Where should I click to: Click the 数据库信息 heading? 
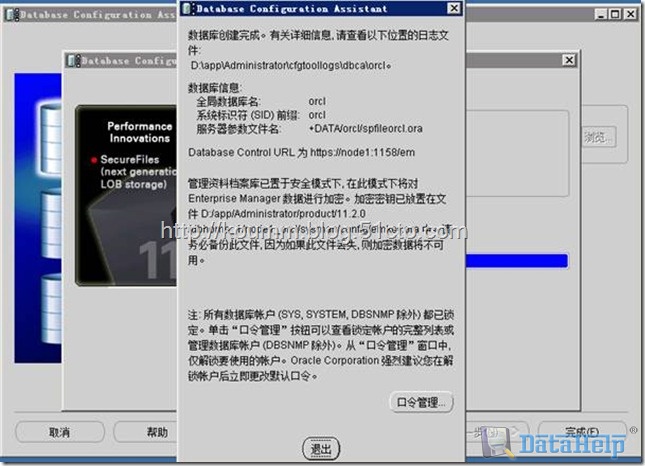tap(215, 87)
